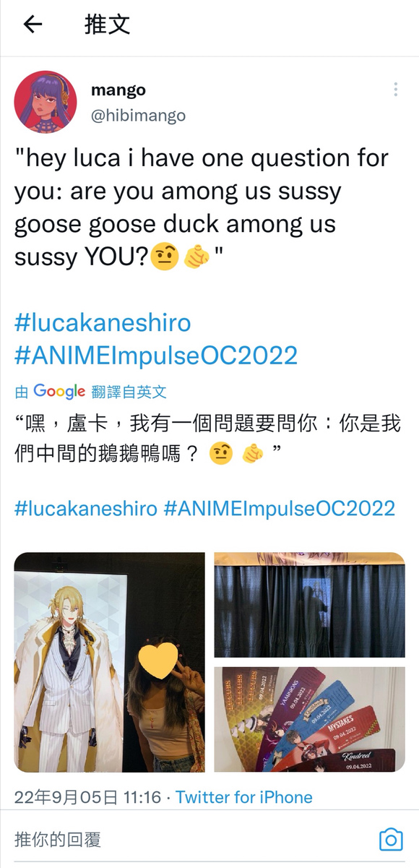Open the Twitter for iPhone source link
This screenshot has width=419, height=868.
click(244, 797)
